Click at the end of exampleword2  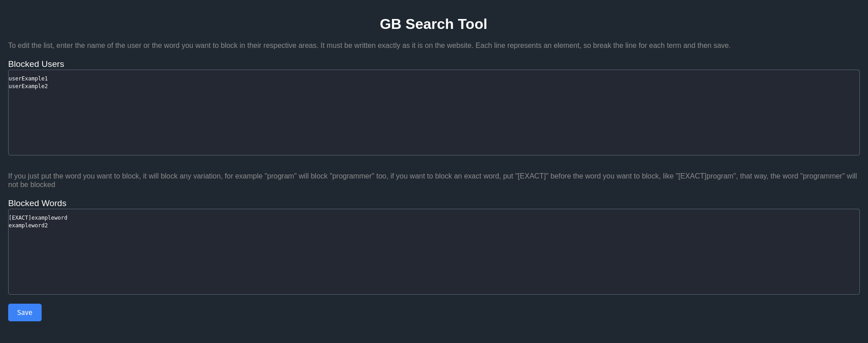(x=48, y=226)
